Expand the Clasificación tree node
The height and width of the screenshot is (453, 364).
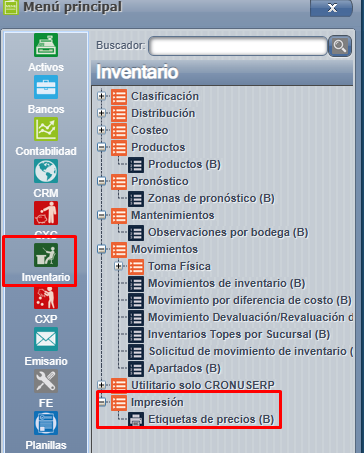pyautogui.click(x=101, y=96)
